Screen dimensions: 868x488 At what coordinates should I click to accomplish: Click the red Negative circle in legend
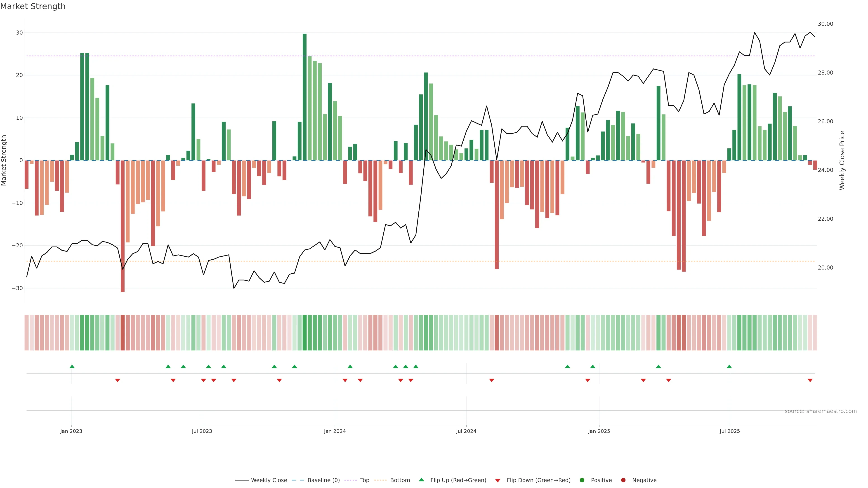623,480
